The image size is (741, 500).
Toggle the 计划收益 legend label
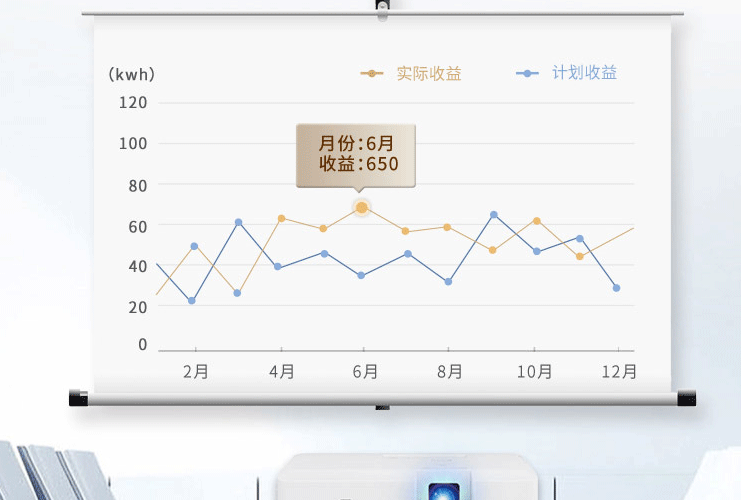click(584, 73)
